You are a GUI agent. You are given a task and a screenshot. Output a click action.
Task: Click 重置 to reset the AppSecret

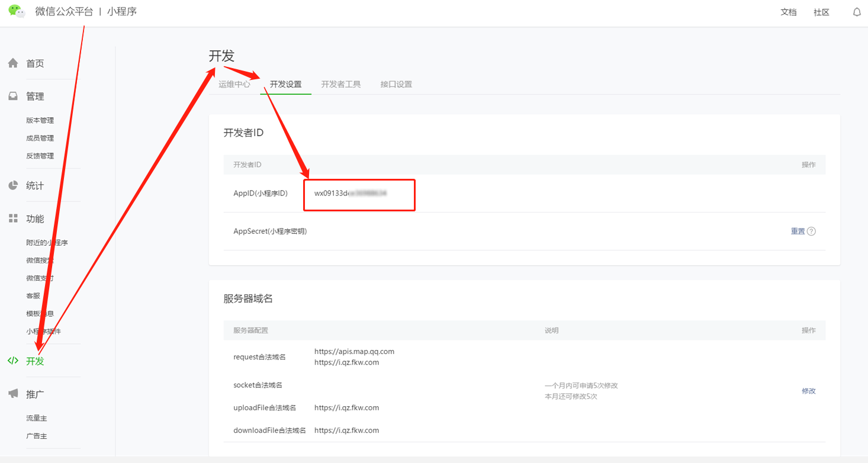point(798,231)
